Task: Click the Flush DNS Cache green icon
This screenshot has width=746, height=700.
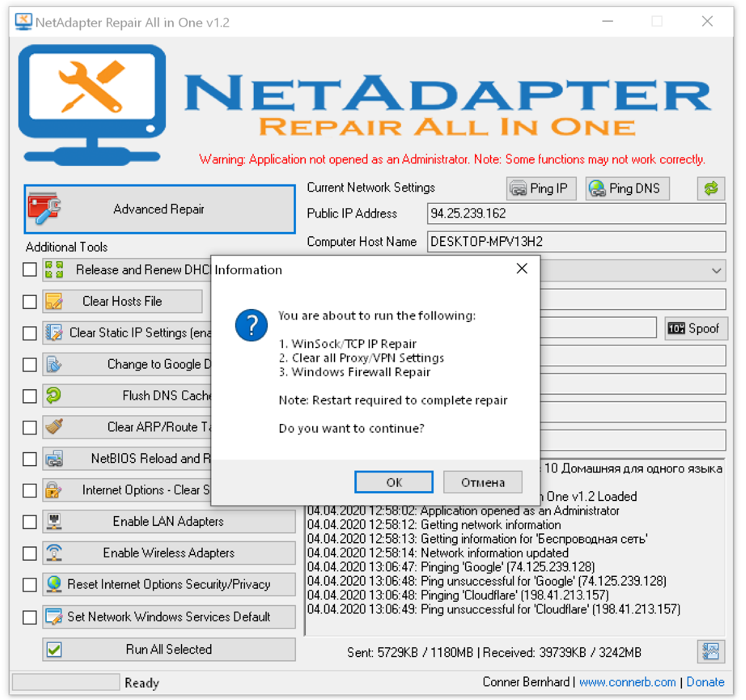Action: coord(54,395)
